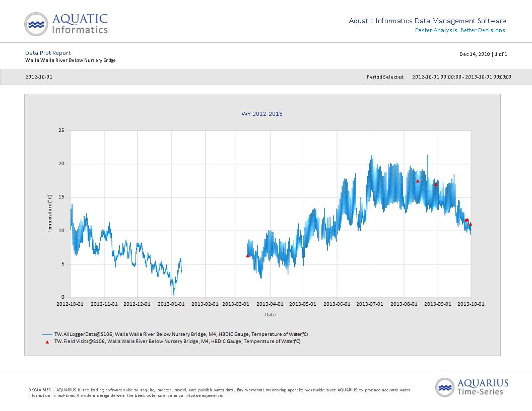532x411 pixels.
Task: Click the Data Plot Report heading
Action: 48,53
